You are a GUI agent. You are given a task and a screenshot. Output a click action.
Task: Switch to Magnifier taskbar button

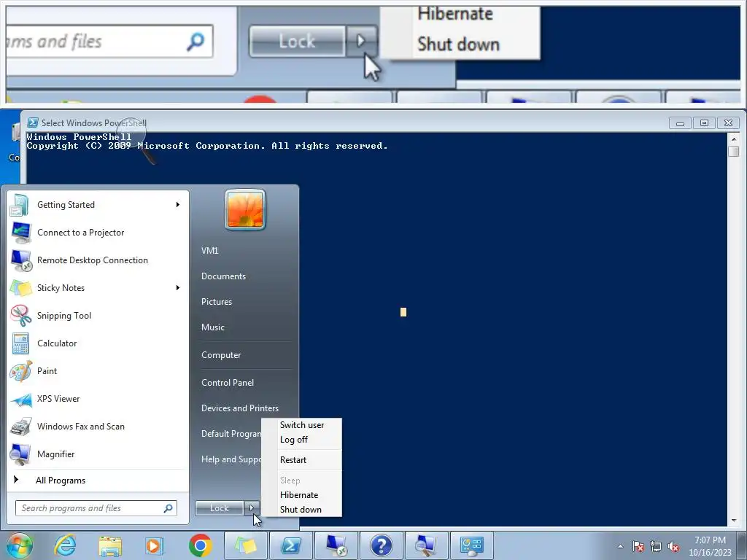pos(426,545)
